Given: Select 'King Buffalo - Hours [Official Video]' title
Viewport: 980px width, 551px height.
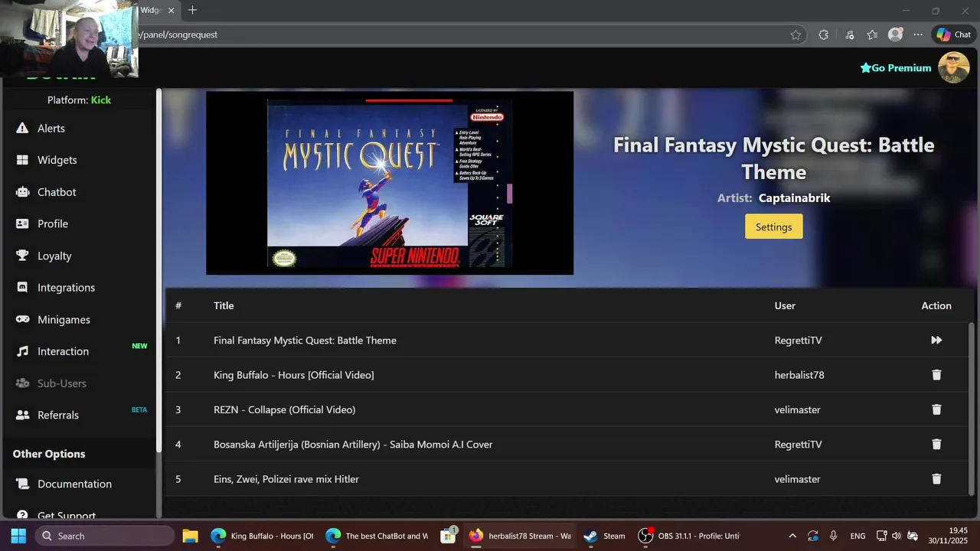Looking at the screenshot, I should tap(294, 375).
